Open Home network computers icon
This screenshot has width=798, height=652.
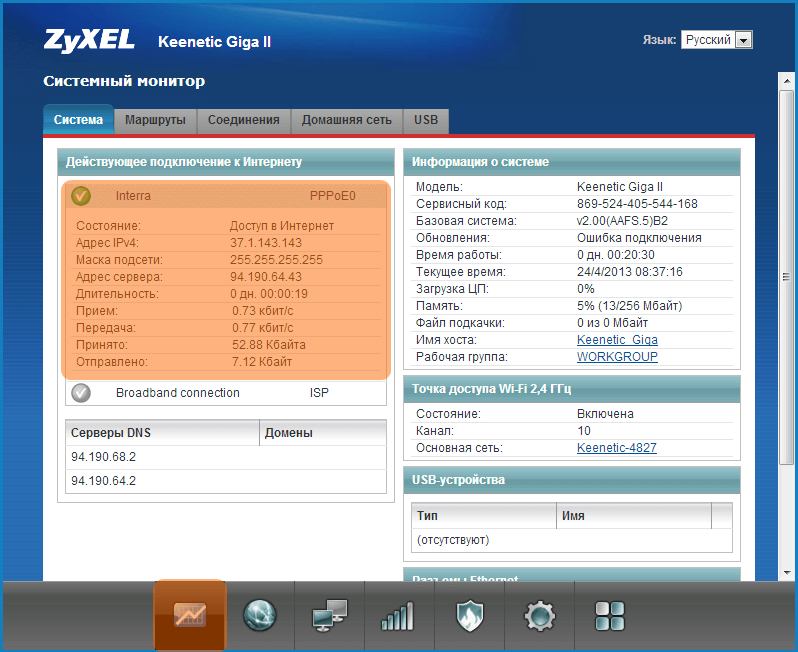click(329, 615)
